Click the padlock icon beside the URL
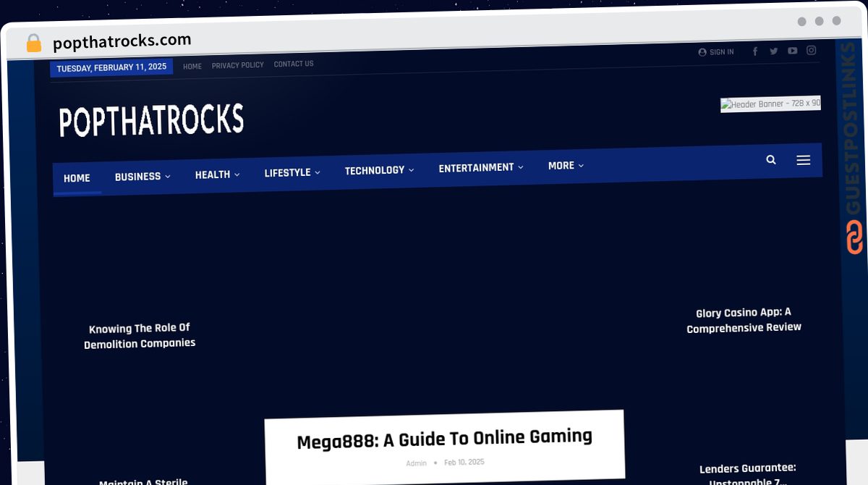 coord(33,43)
